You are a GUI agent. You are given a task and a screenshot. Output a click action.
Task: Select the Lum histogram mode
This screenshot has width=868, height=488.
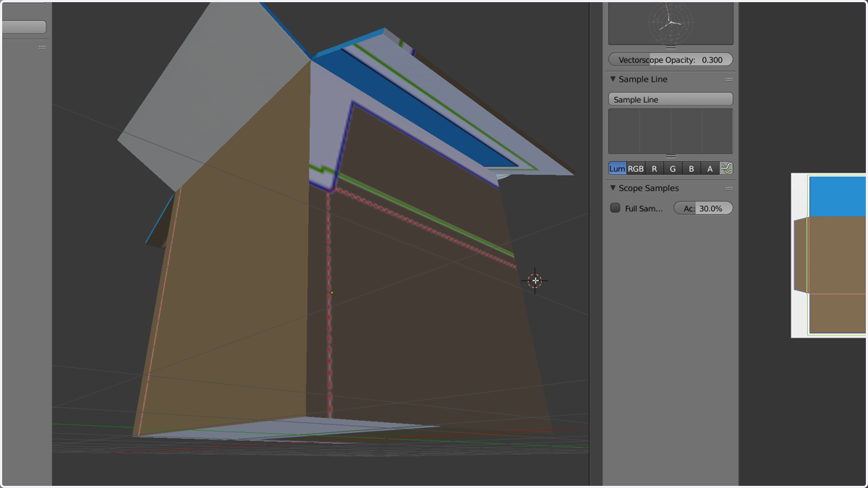pyautogui.click(x=618, y=168)
